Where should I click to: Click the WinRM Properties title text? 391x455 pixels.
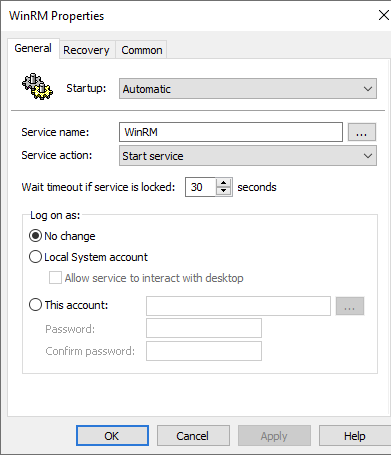[x=57, y=16]
